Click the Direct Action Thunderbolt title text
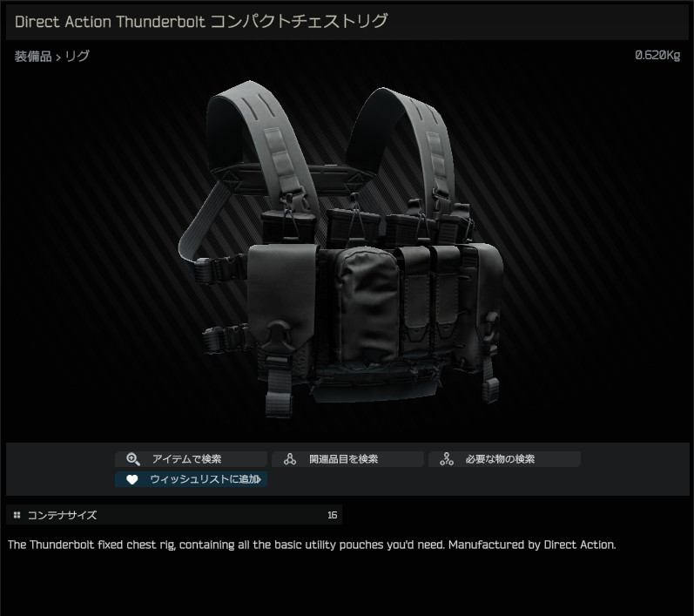 (201, 22)
